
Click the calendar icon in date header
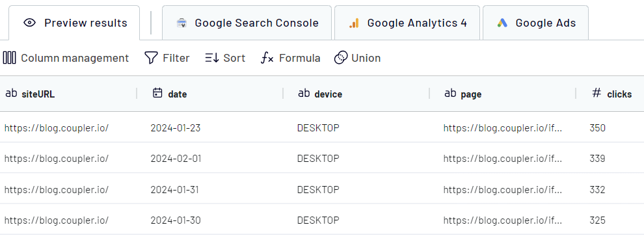point(157,93)
